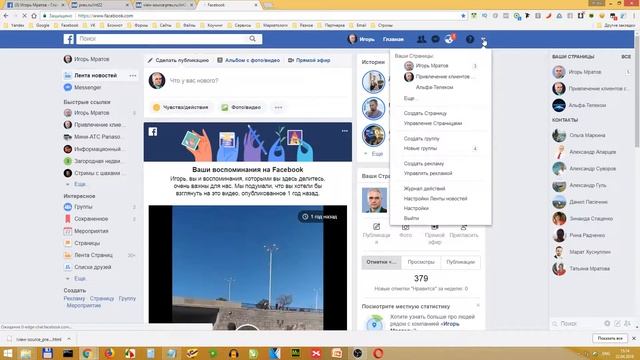The width and height of the screenshot is (640, 360).
Task: Select Альфа Телеком in dropdown menu
Action: tap(434, 87)
